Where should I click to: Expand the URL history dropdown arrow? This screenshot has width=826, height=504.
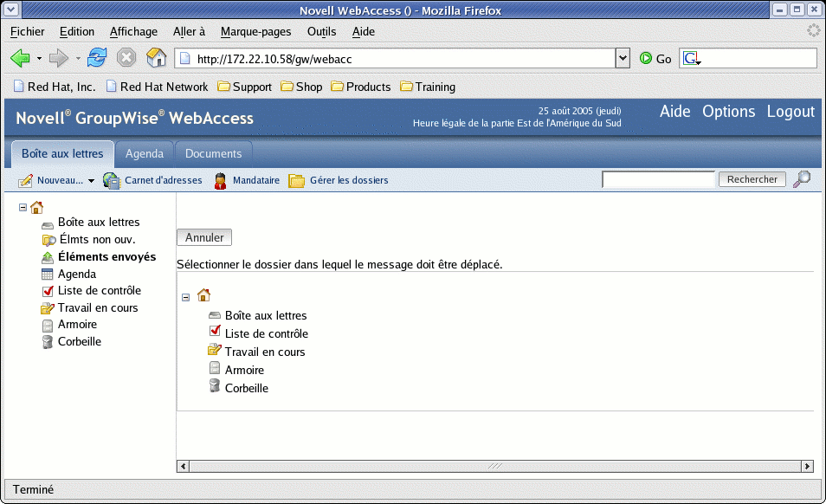click(622, 58)
